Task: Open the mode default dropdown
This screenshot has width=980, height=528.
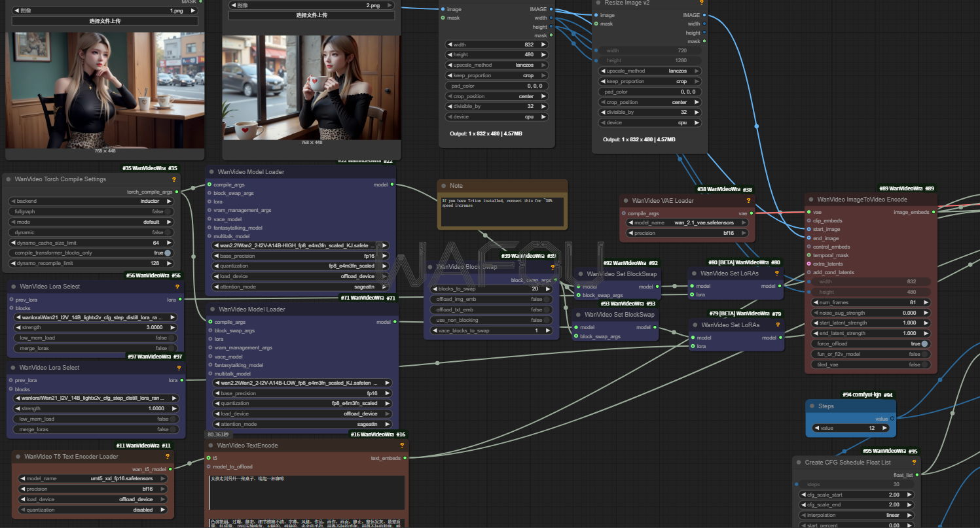Action: [x=92, y=222]
